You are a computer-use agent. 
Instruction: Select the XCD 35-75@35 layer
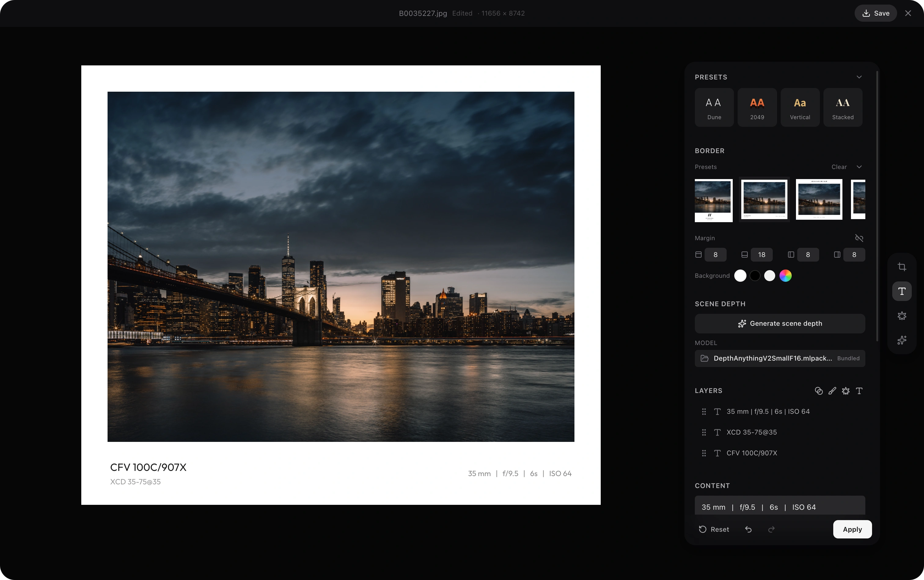[x=780, y=432]
